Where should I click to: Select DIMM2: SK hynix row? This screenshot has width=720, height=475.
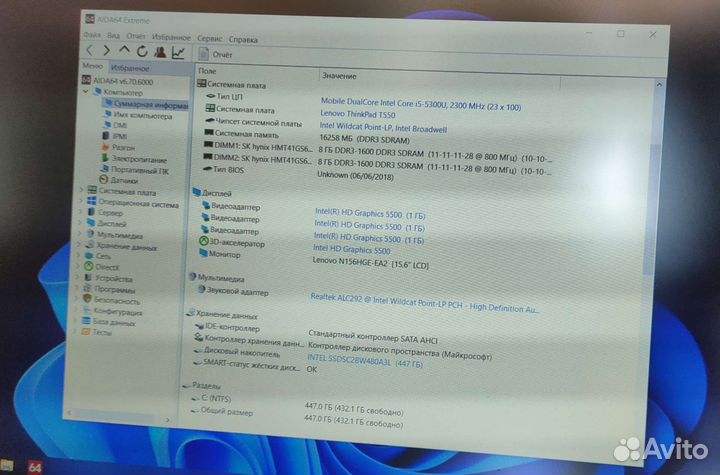coord(377,164)
